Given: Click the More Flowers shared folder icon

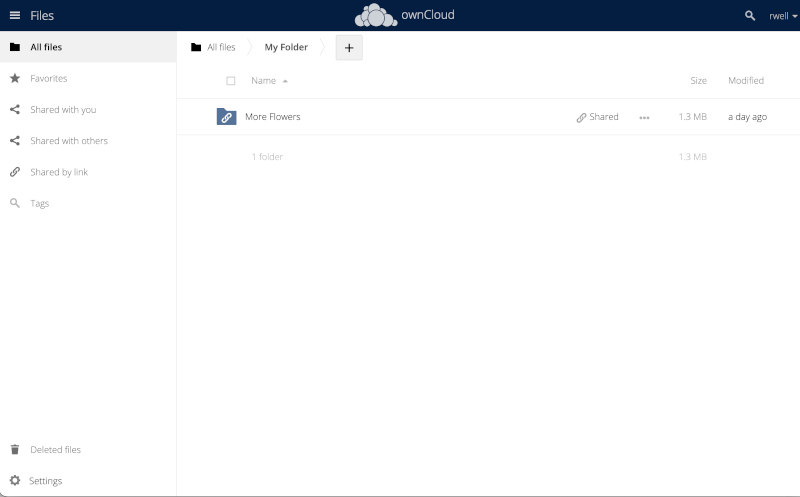Looking at the screenshot, I should pos(226,117).
